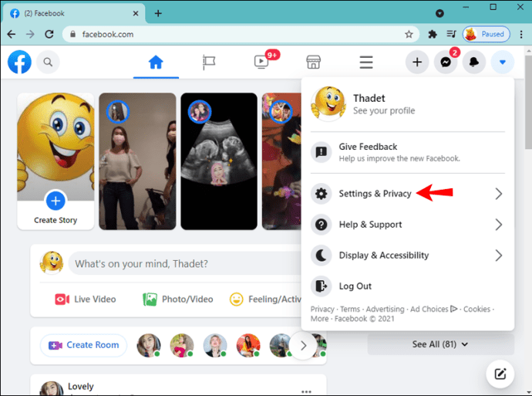The height and width of the screenshot is (396, 532).
Task: Click the gear icon for Settings
Action: (x=321, y=194)
